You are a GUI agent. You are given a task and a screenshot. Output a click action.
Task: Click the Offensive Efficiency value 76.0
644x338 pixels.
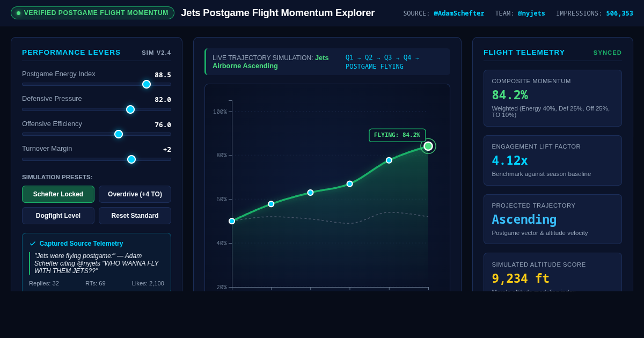tap(163, 125)
